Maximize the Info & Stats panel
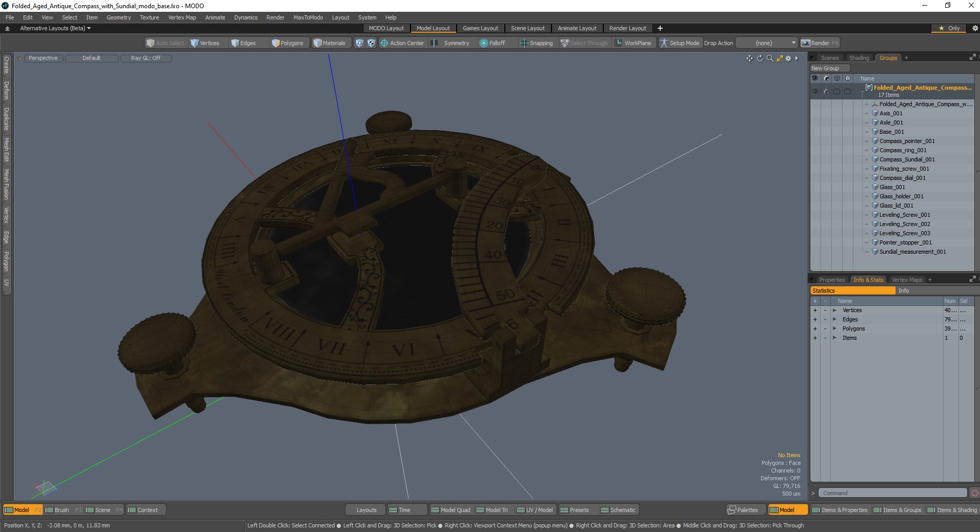 pos(972,279)
